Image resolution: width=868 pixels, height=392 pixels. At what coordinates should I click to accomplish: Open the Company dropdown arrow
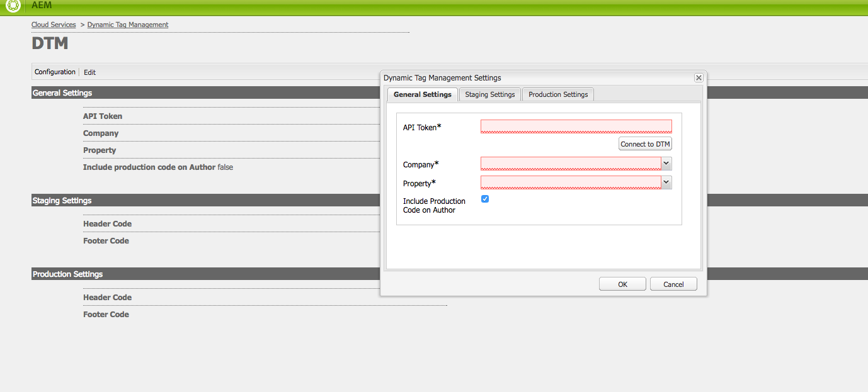coord(666,164)
